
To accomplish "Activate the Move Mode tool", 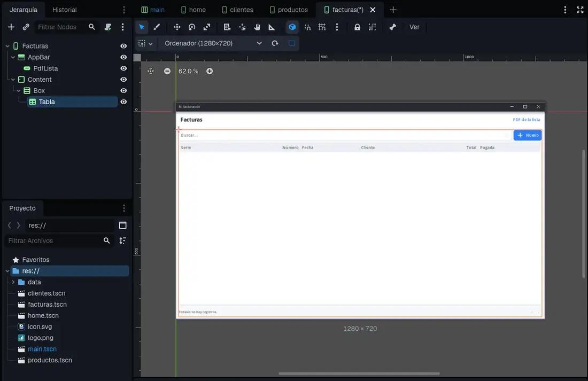I will [177, 27].
